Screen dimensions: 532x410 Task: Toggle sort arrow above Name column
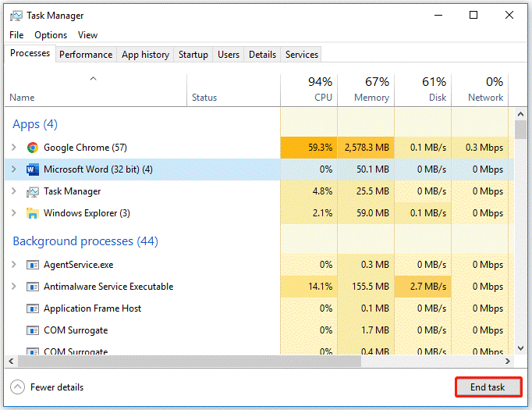click(94, 79)
